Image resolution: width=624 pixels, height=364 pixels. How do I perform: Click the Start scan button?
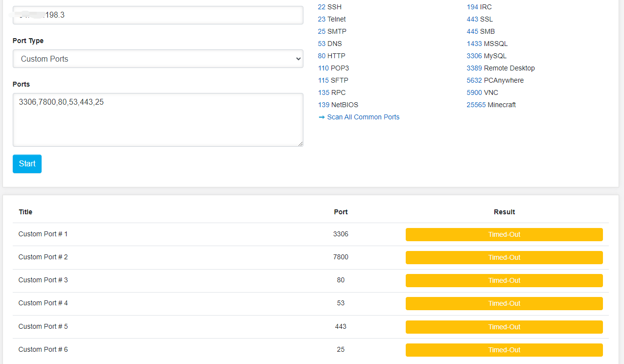pos(27,164)
